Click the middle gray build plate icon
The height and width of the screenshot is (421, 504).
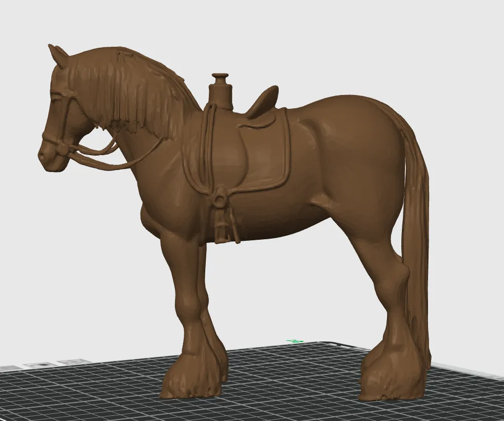click(41, 365)
